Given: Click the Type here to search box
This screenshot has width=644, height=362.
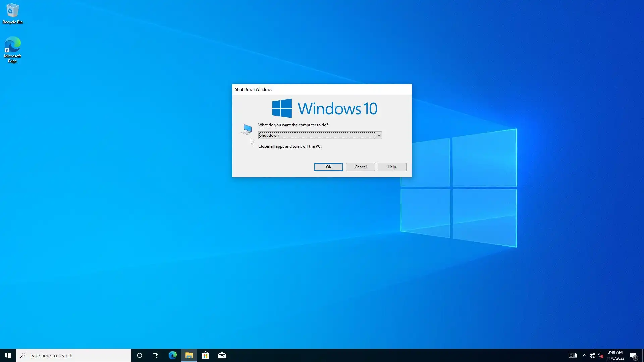Looking at the screenshot, I should click(x=74, y=355).
